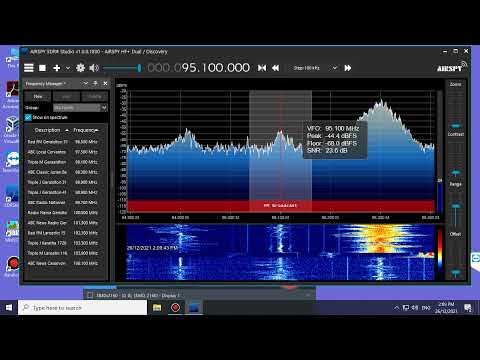
Task: Pin the Frequency Manager panel
Action: [95, 83]
